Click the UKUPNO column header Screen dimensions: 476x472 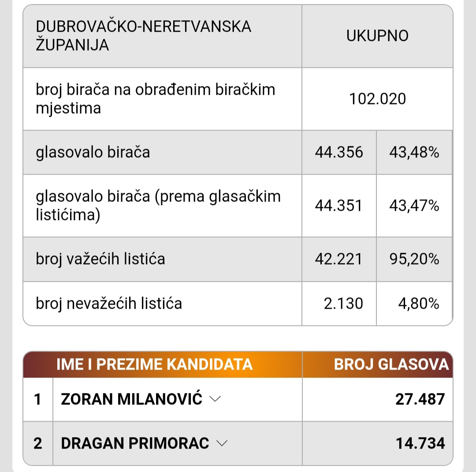tap(377, 36)
